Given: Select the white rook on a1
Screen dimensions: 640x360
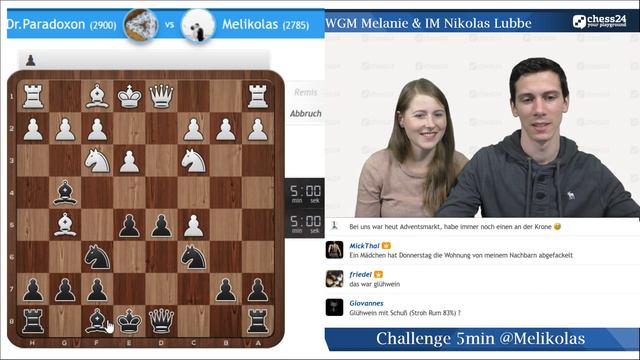Looking at the screenshot, I should tap(258, 96).
